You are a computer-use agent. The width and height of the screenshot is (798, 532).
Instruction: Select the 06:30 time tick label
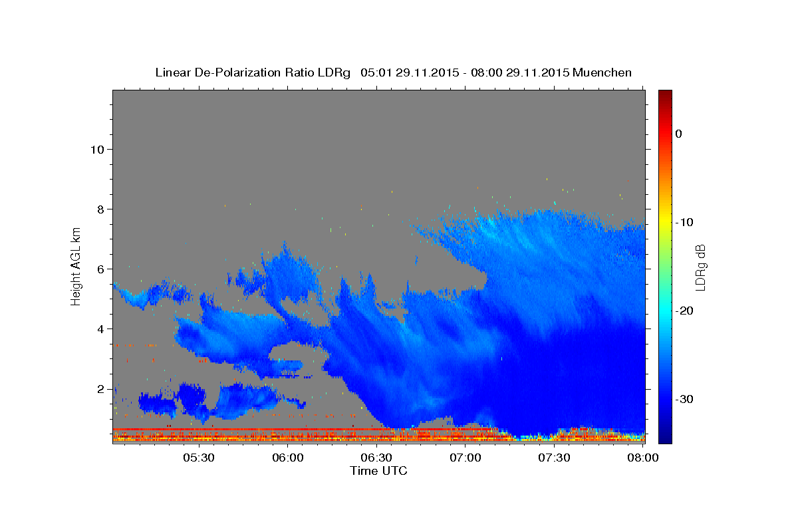(376, 458)
